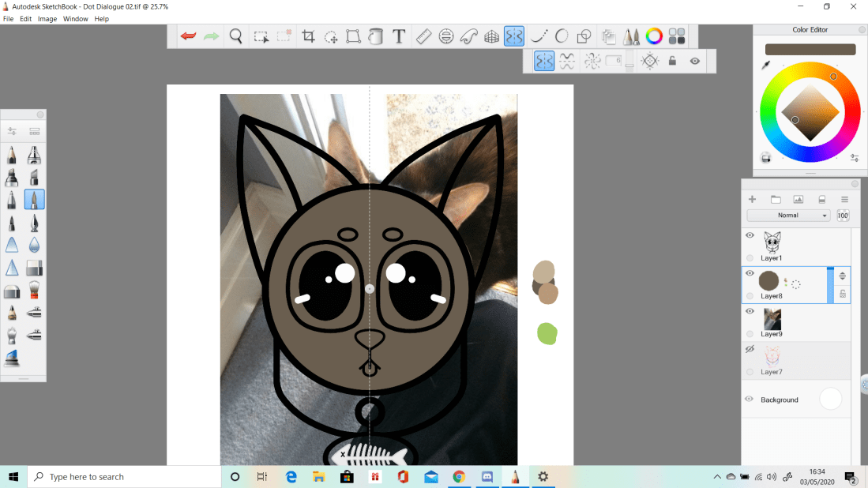Image resolution: width=868 pixels, height=488 pixels.
Task: Open the brush library icon in toolbar
Action: [631, 36]
